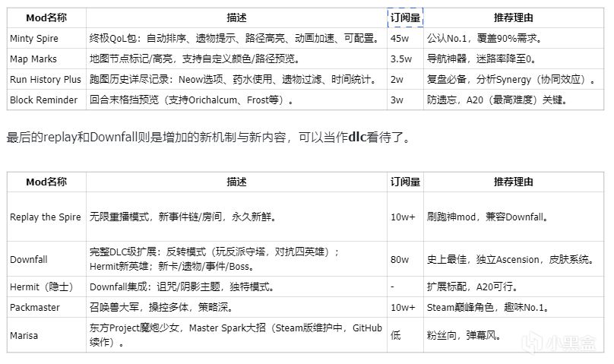Select the 'Minty Spire' cell

click(x=46, y=38)
